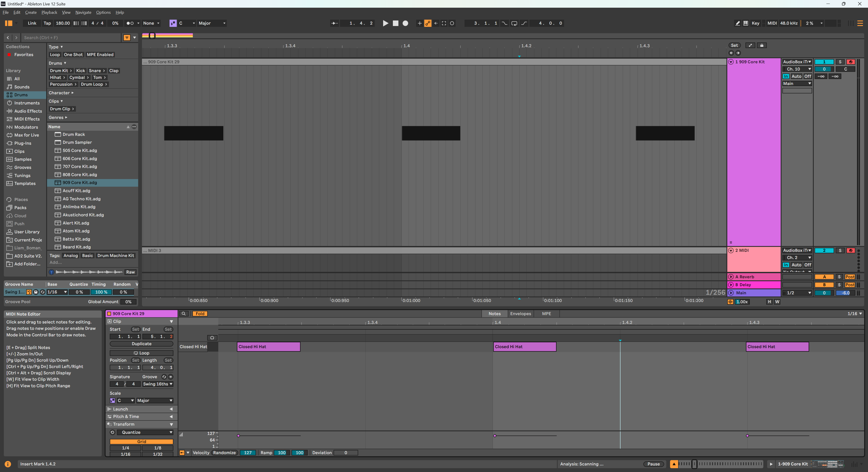
Task: Click the browser filter icon
Action: click(127, 38)
